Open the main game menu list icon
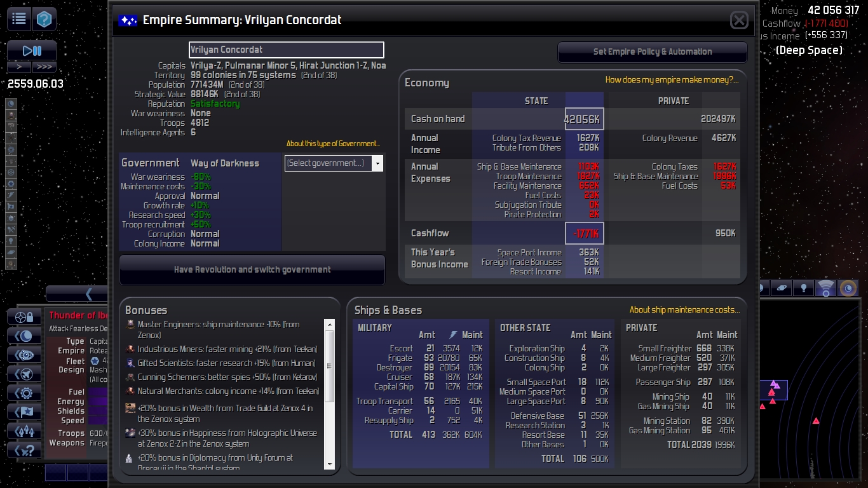This screenshot has height=488, width=868. click(x=19, y=19)
